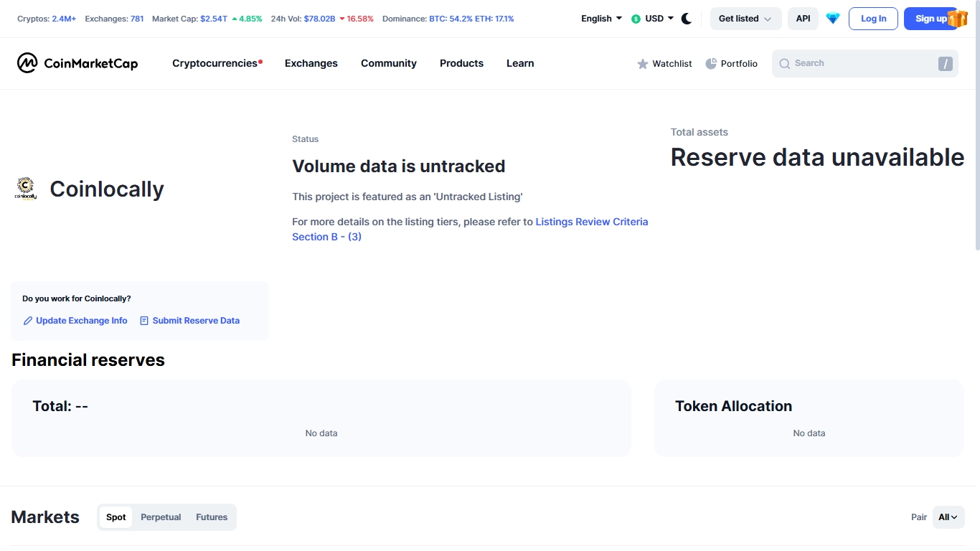Click 'Reserve data unavailable' heading
The image size is (980, 551).
click(x=817, y=157)
